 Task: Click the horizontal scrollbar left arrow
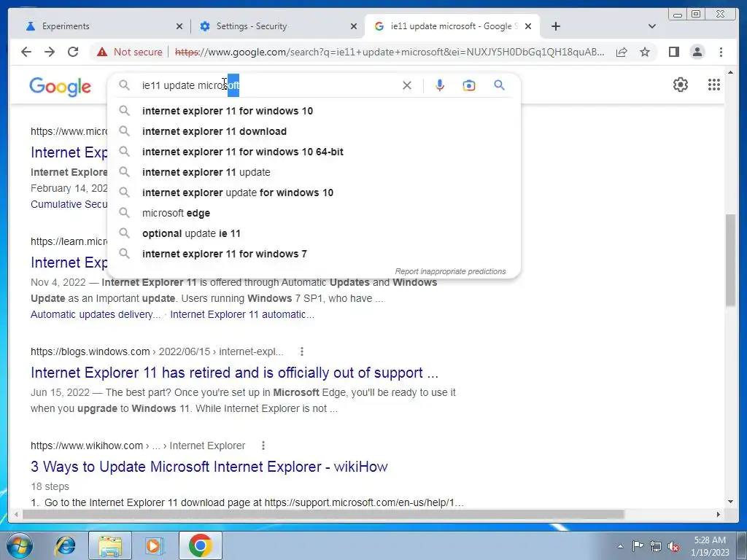(16, 514)
